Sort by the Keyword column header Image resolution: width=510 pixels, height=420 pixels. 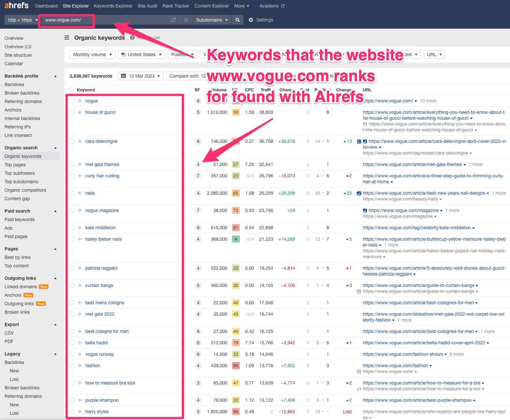(86, 90)
